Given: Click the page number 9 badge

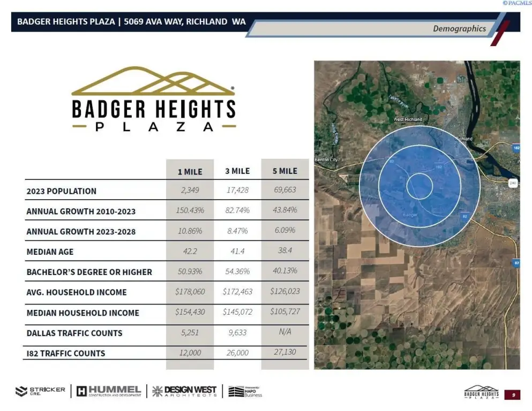Looking at the screenshot, I should [x=513, y=395].
